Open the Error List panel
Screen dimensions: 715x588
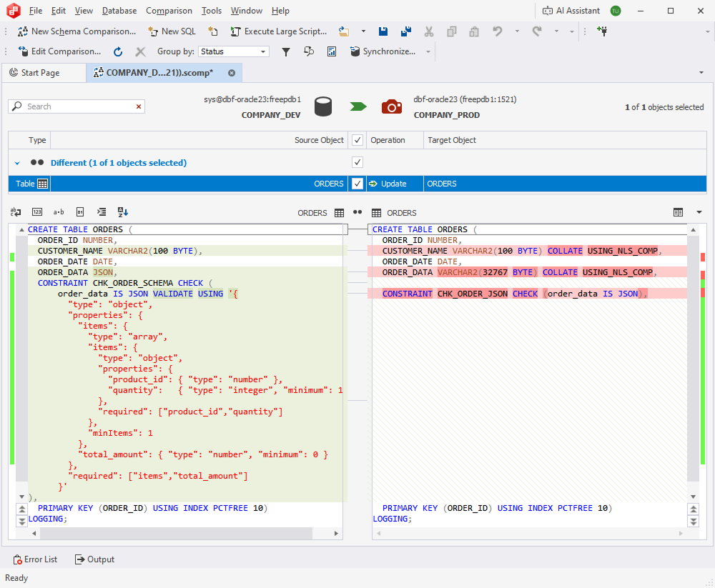(35, 559)
